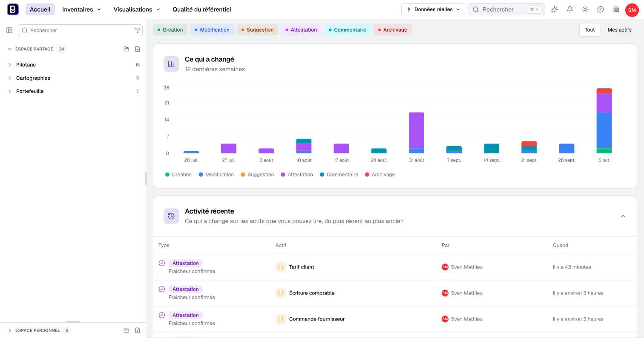Click the new file icon for Espace partagé
The width and height of the screenshot is (644, 338).
(138, 49)
